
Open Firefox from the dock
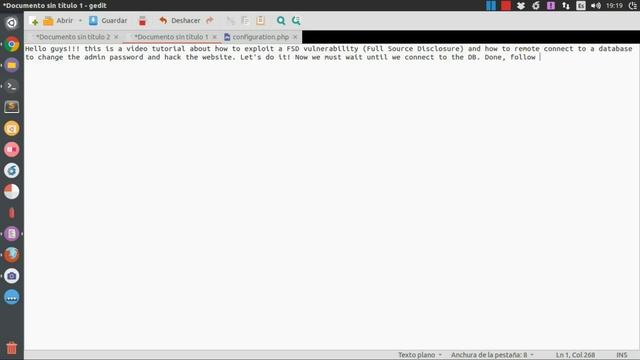tap(11, 255)
